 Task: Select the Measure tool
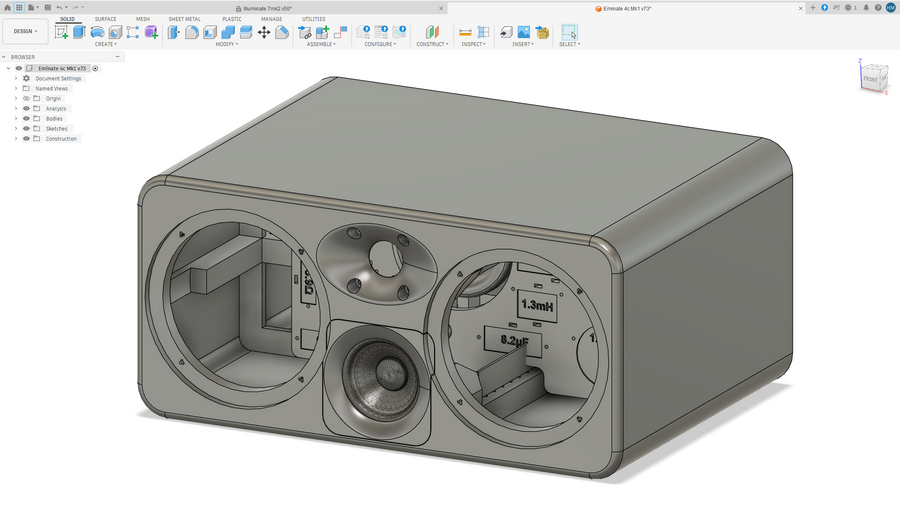[x=465, y=32]
